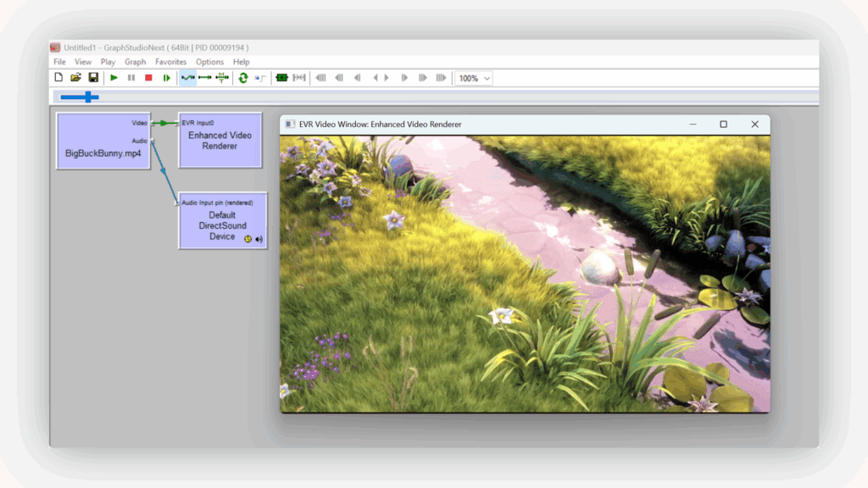868x488 pixels.
Task: Stop graph playback
Action: (147, 77)
